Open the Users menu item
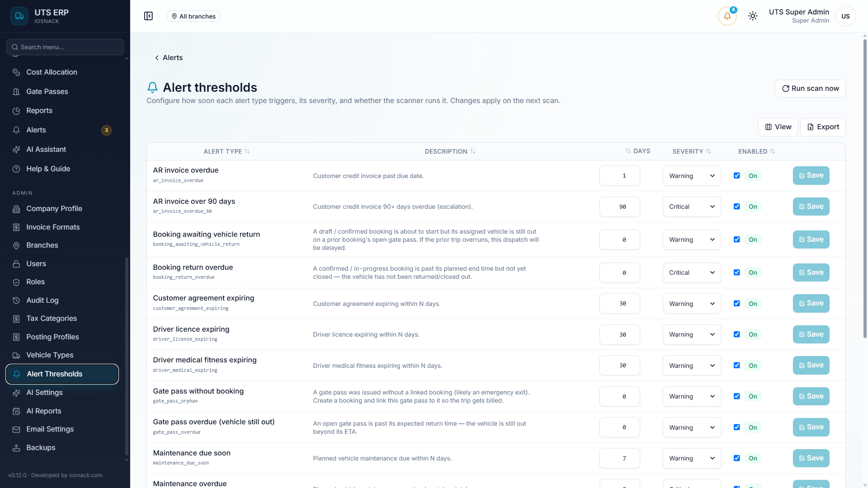 [x=62, y=264]
